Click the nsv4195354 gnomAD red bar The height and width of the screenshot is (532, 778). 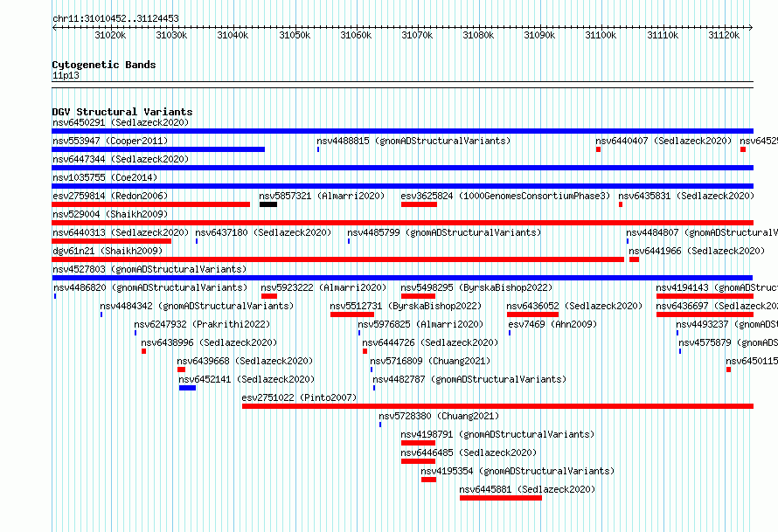point(428,480)
